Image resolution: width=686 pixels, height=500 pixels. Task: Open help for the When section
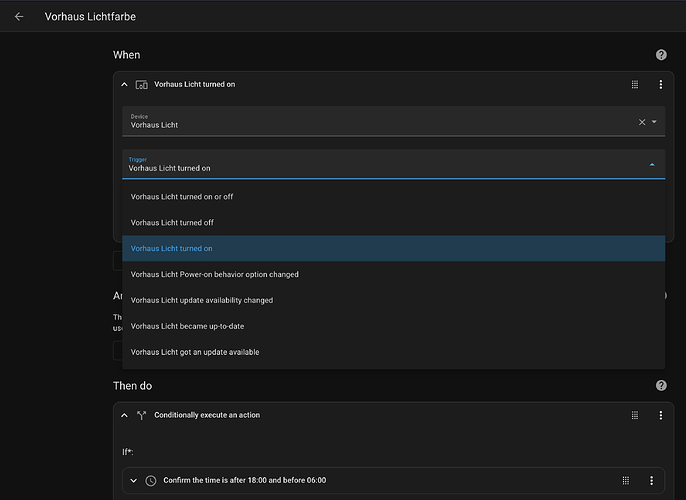click(x=660, y=55)
